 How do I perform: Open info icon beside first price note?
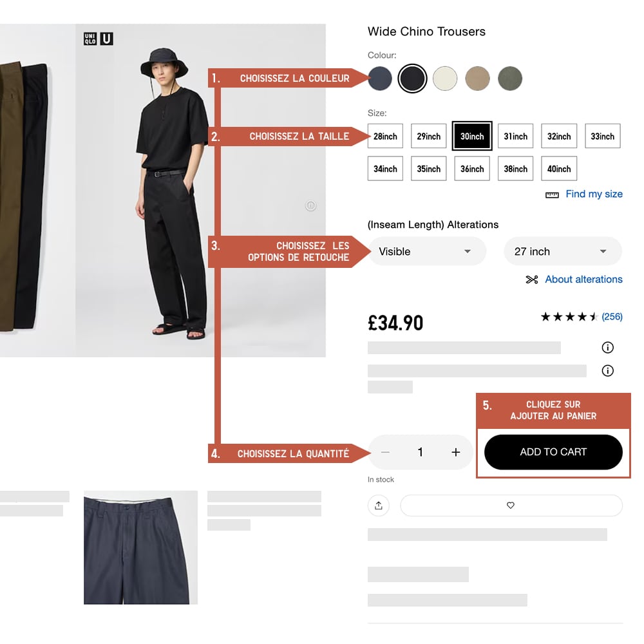click(607, 348)
